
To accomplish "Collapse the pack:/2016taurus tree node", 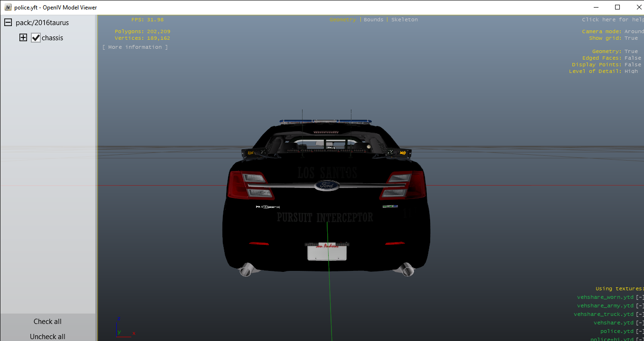I will click(x=8, y=23).
